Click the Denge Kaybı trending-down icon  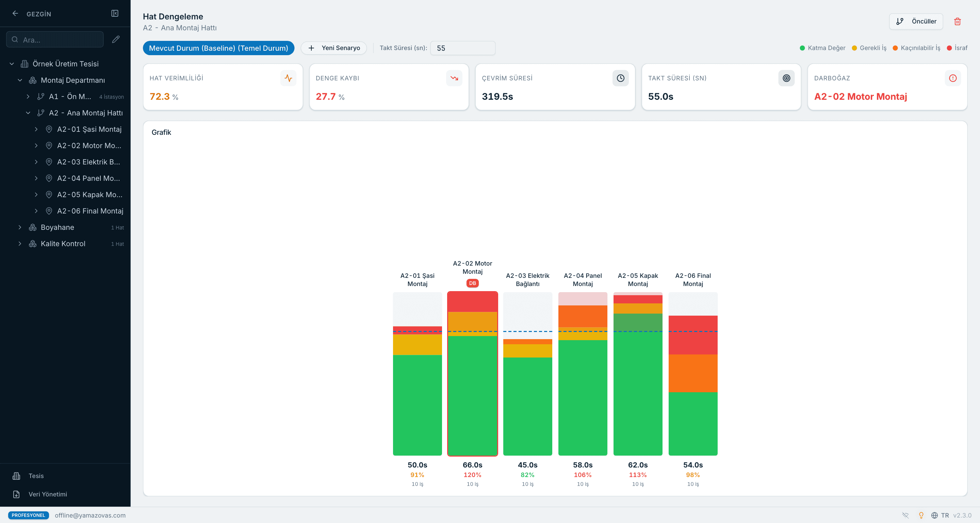pyautogui.click(x=454, y=78)
